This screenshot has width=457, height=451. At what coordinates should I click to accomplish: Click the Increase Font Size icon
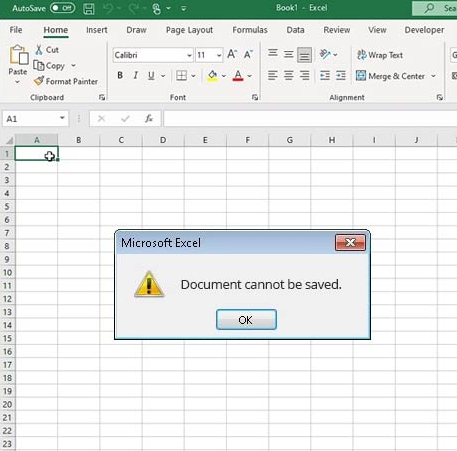click(232, 54)
